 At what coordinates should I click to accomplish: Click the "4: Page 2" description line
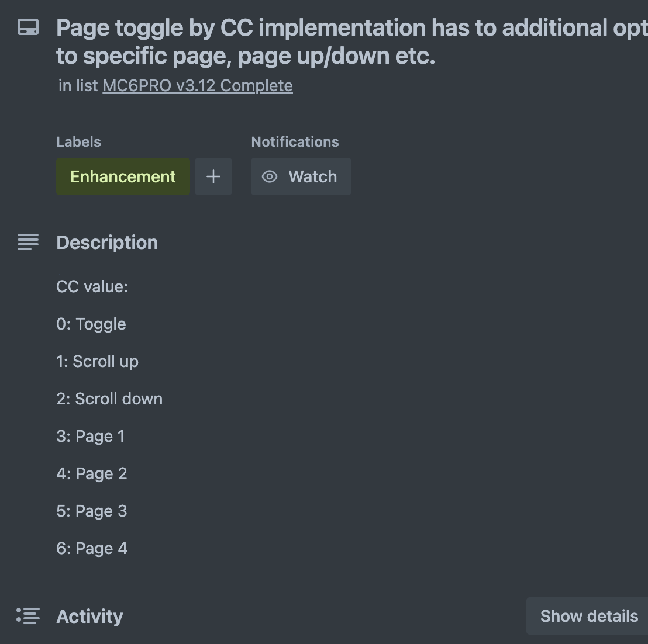click(x=92, y=473)
